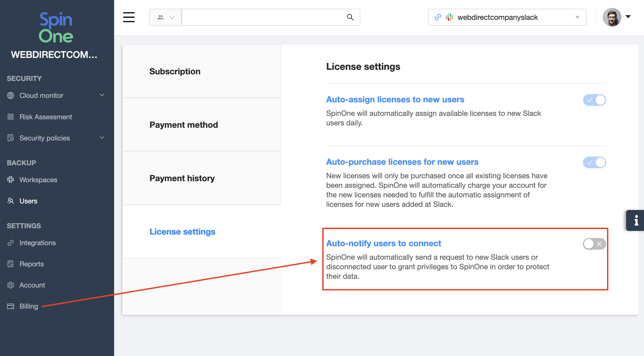Enable Auto-notify users to connect toggle
644x356 pixels.
(594, 244)
